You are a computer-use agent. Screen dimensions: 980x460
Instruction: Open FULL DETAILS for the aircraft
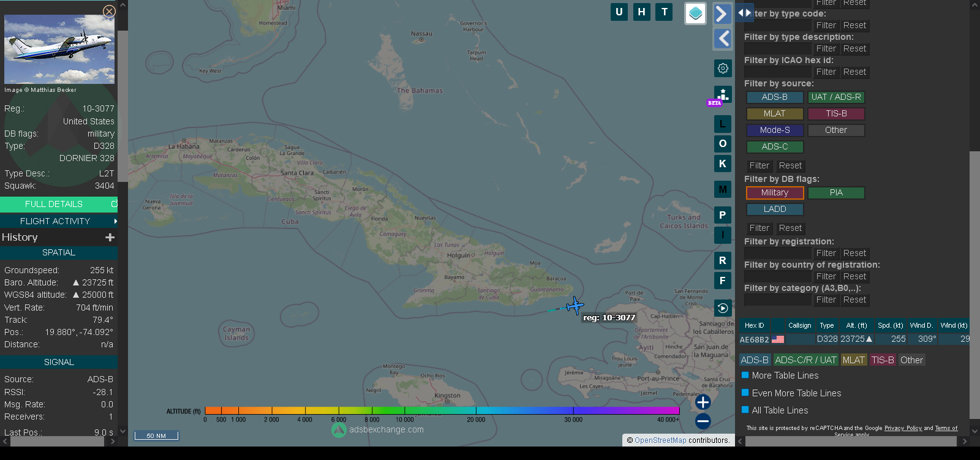pos(59,204)
